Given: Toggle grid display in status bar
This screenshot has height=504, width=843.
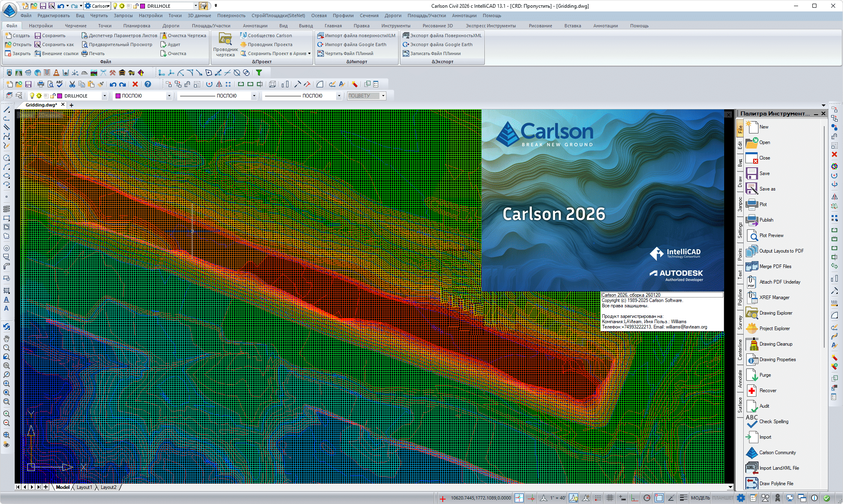Looking at the screenshot, I should (610, 498).
